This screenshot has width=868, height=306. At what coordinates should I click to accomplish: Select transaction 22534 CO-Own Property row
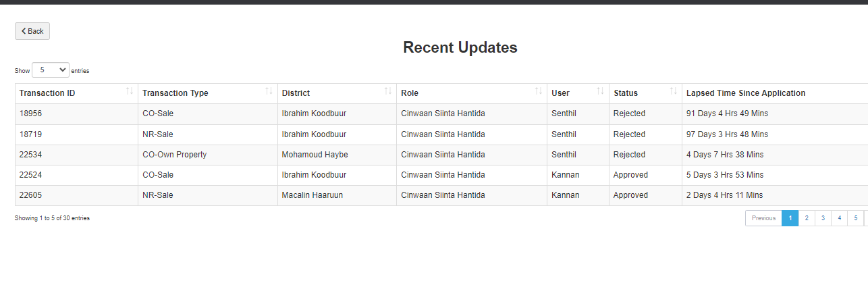point(441,155)
